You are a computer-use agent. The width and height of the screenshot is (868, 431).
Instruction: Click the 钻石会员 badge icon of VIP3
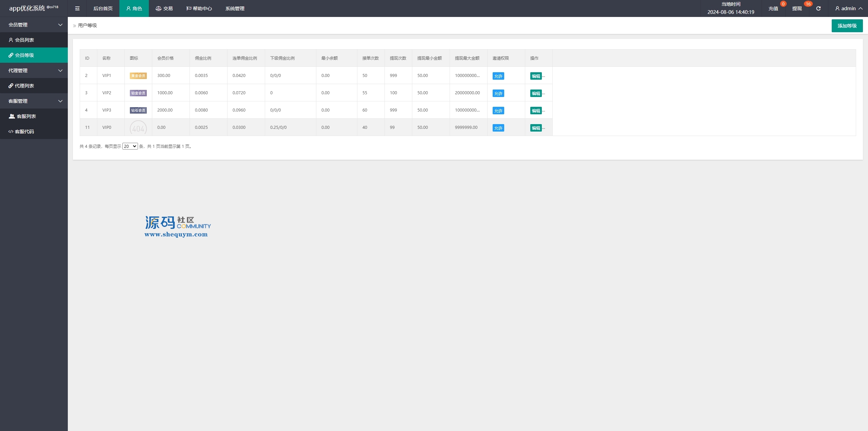pos(138,111)
